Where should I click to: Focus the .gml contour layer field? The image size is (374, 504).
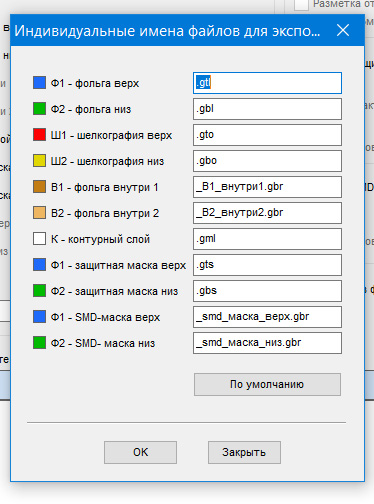(x=267, y=239)
